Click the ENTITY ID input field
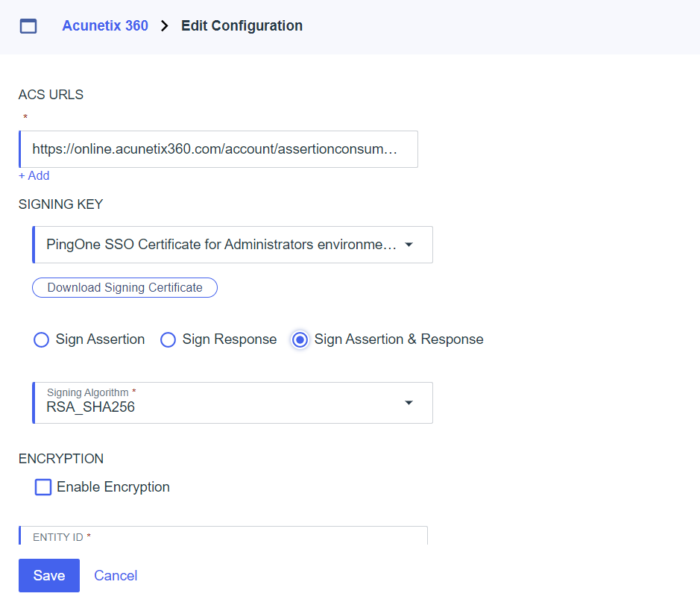 223,536
